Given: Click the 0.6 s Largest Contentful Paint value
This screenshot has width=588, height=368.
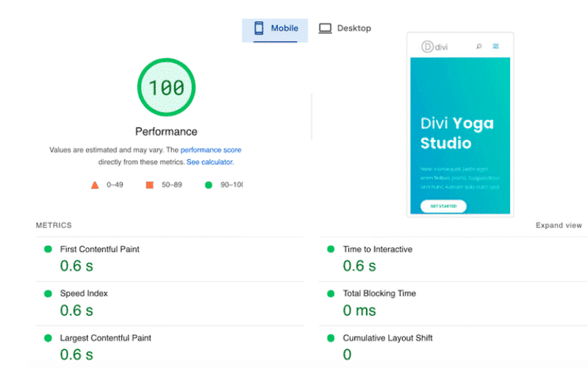Looking at the screenshot, I should tap(76, 355).
